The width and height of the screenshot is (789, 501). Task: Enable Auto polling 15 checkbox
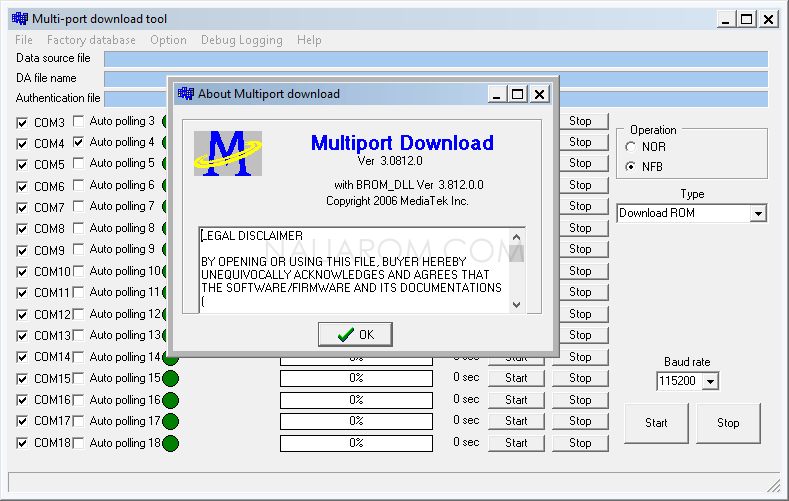pos(78,378)
